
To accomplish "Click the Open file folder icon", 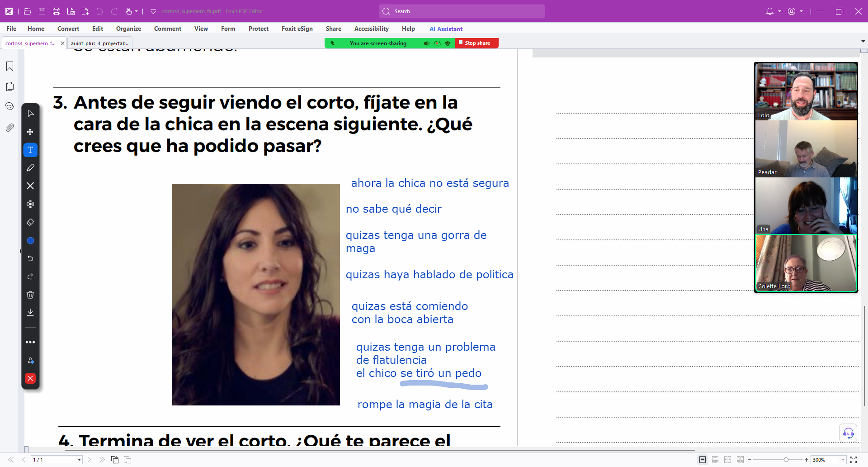I will tap(27, 11).
